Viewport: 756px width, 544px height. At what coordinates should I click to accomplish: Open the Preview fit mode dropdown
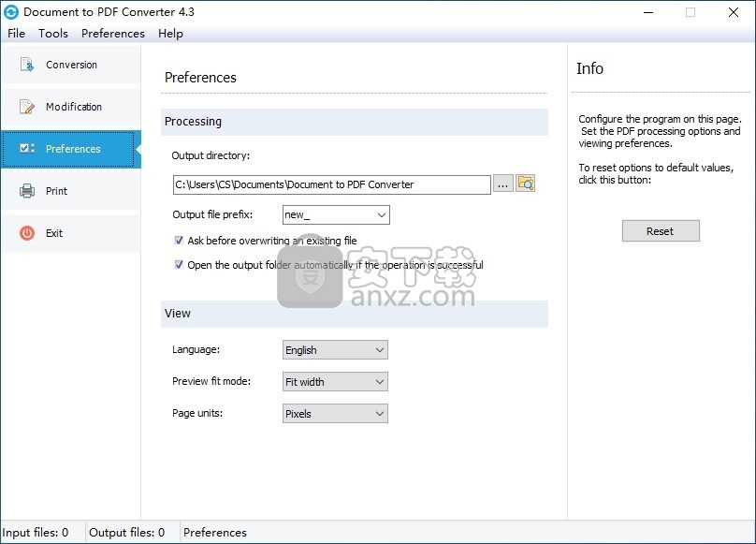point(335,382)
